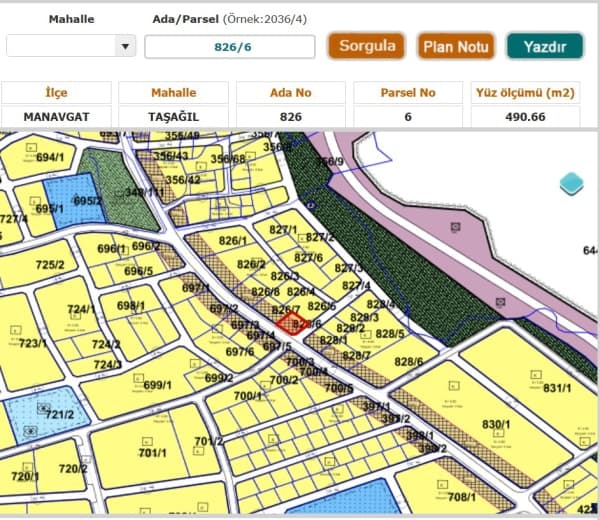Click parcel label 699/1
600x520 pixels.
click(157, 385)
